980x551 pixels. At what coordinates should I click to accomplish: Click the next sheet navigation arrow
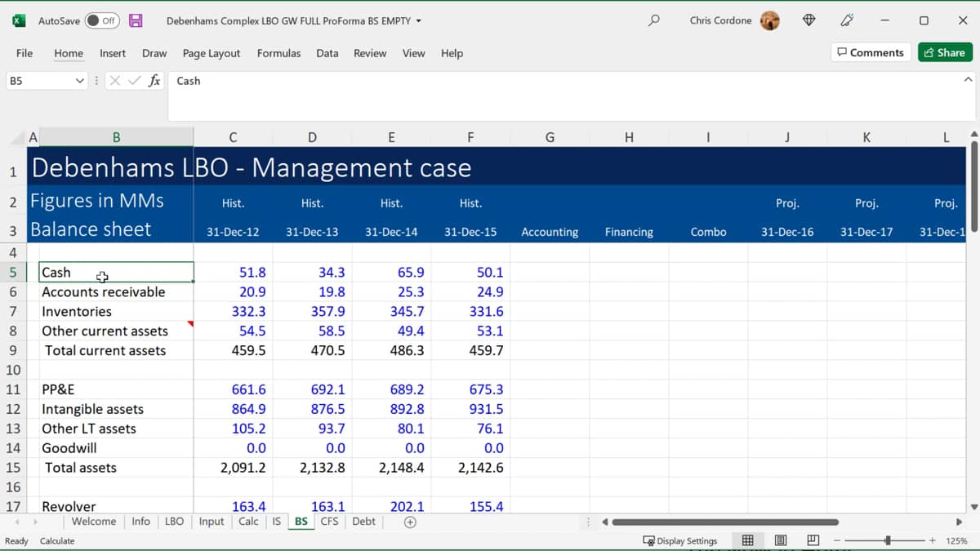click(35, 522)
